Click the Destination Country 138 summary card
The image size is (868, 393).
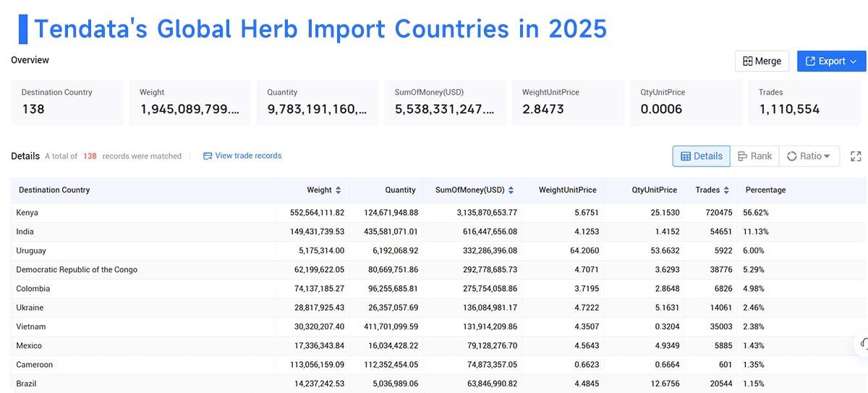67,102
